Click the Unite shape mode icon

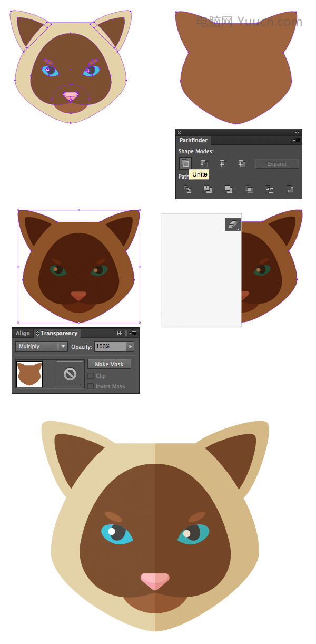point(185,163)
